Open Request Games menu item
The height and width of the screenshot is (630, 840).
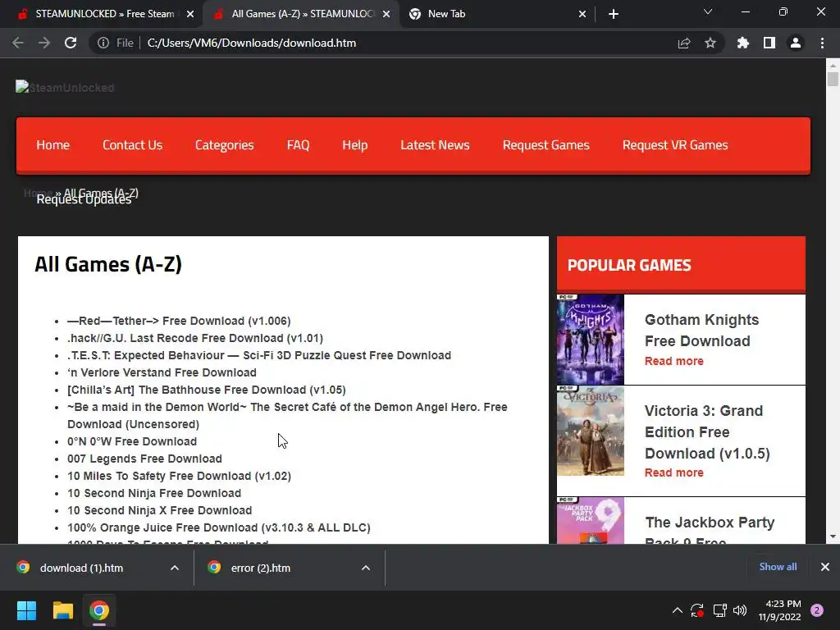pos(546,145)
